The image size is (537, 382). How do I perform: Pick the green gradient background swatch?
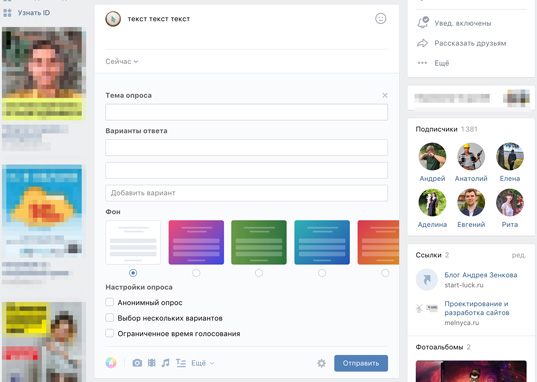point(259,242)
